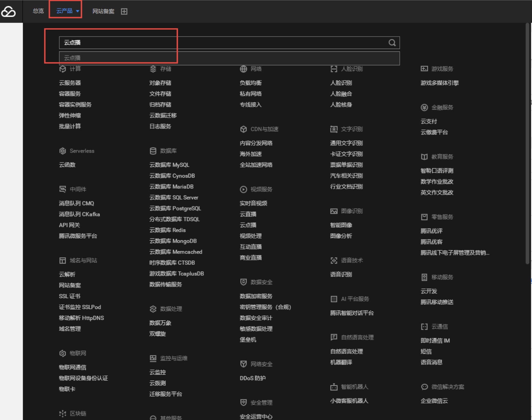The image size is (532, 420).
Task: Open 云支付 product link
Action: click(x=429, y=121)
